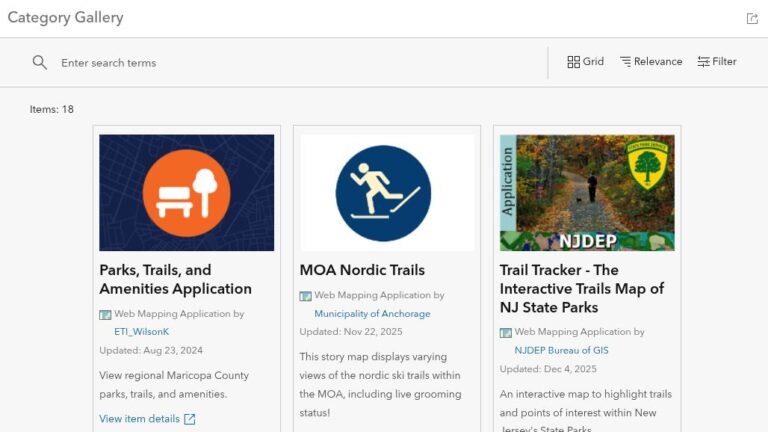Click the 'Updated: Nov 22, 2025' date
768x432 pixels.
point(351,332)
